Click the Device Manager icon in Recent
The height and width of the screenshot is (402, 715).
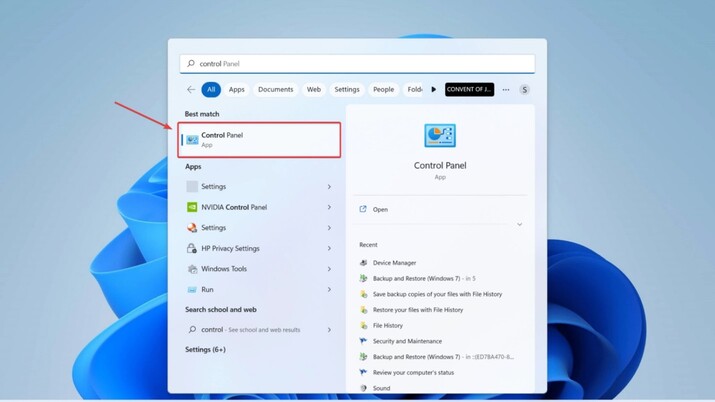pyautogui.click(x=363, y=263)
